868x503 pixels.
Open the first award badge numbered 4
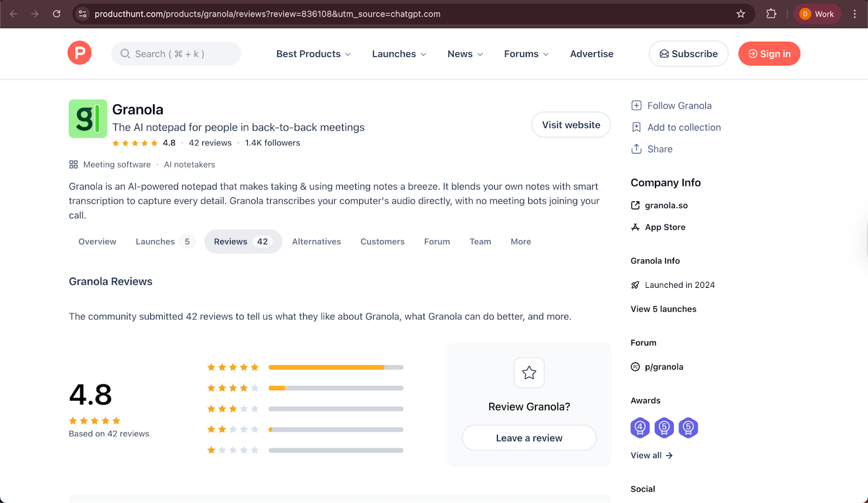(x=640, y=428)
